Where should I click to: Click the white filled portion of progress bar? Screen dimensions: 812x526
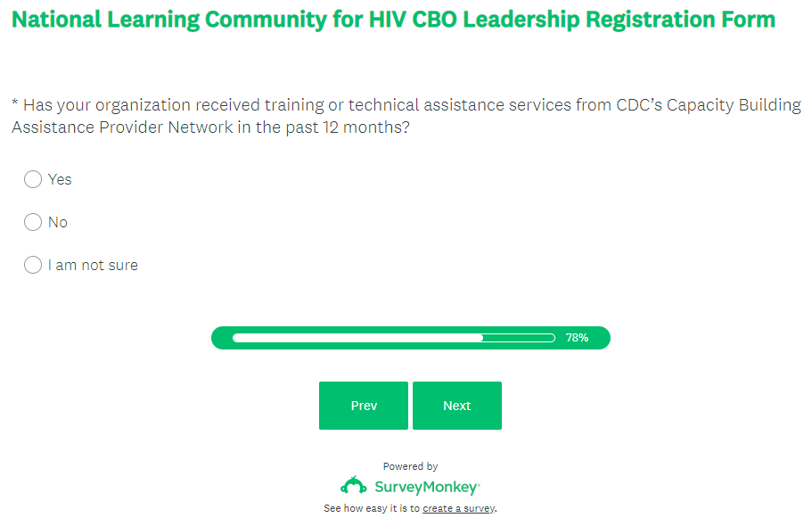(357, 338)
